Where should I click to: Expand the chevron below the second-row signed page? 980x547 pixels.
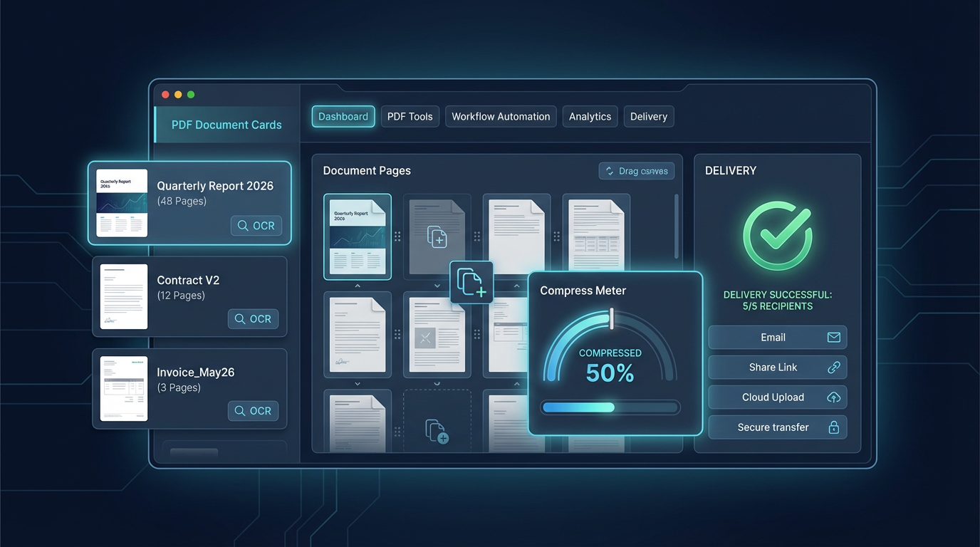pyautogui.click(x=358, y=383)
